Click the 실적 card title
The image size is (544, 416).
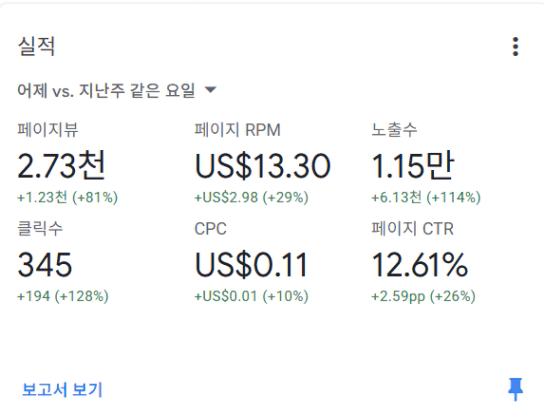click(36, 46)
